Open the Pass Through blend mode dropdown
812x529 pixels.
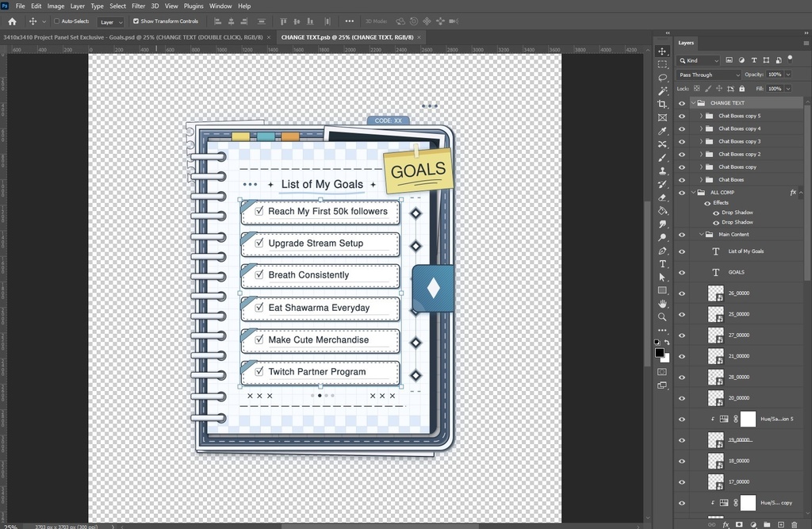coord(708,75)
